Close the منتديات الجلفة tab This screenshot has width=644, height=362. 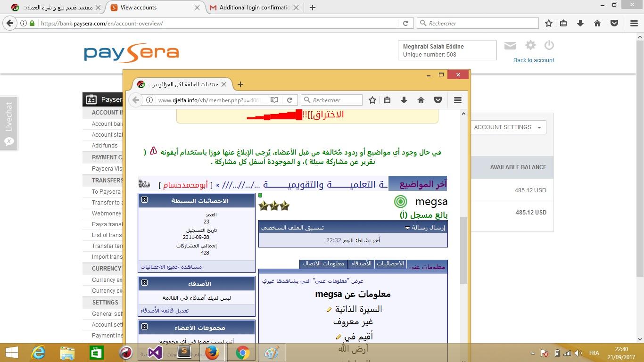(x=224, y=84)
